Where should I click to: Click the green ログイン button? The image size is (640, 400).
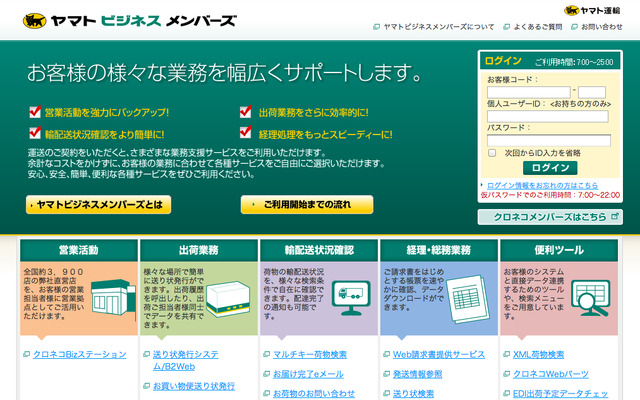(550, 168)
